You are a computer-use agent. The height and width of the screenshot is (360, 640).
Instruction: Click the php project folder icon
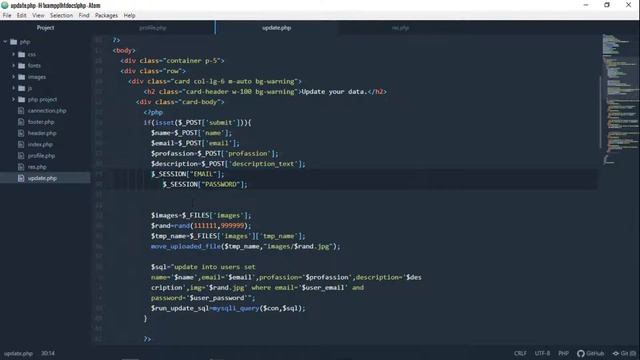[22, 99]
